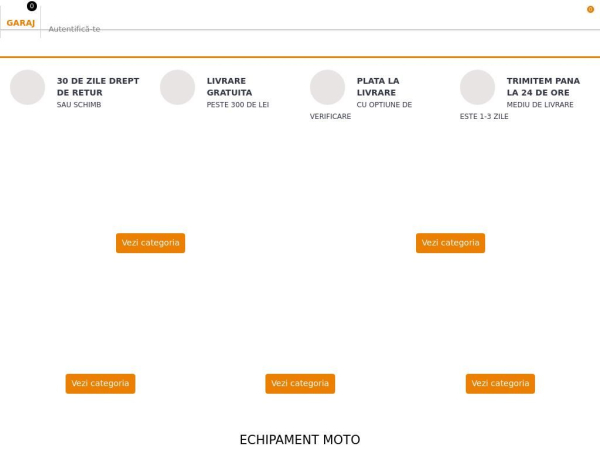
Task: Click the lower-row right Vezi categoria button
Action: tap(500, 383)
